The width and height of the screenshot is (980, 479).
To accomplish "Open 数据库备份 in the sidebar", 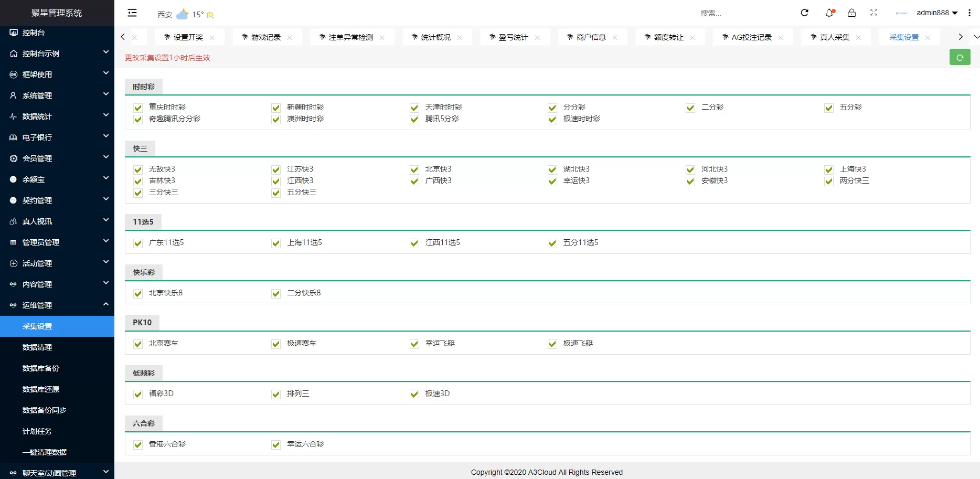I will (41, 368).
